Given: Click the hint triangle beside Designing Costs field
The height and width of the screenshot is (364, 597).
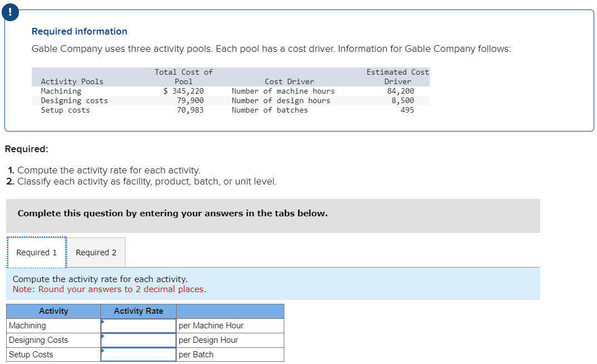Looking at the screenshot, I should tap(103, 337).
